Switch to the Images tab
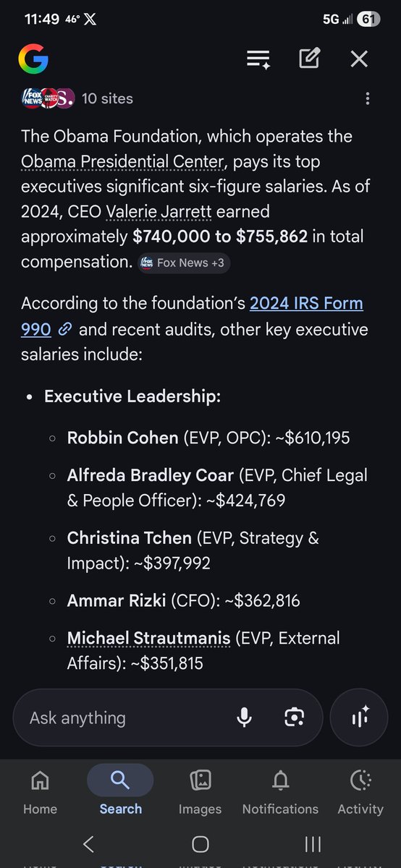 click(x=200, y=792)
